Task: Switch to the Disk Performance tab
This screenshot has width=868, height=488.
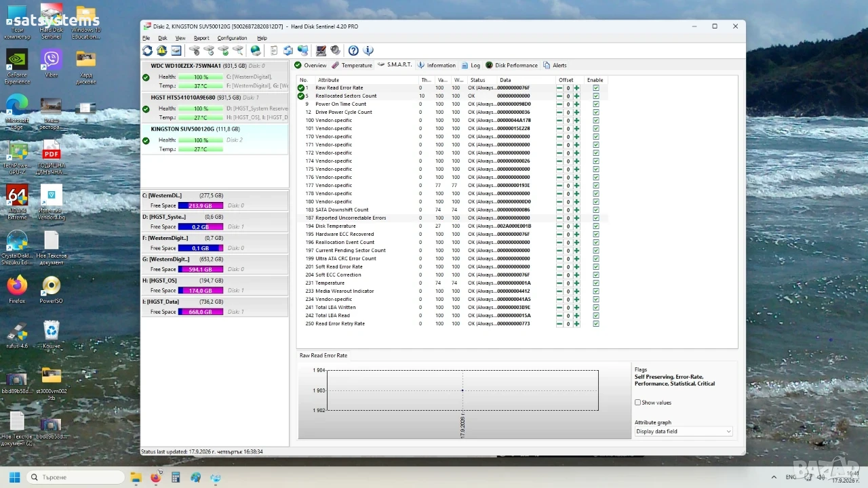Action: 512,65
